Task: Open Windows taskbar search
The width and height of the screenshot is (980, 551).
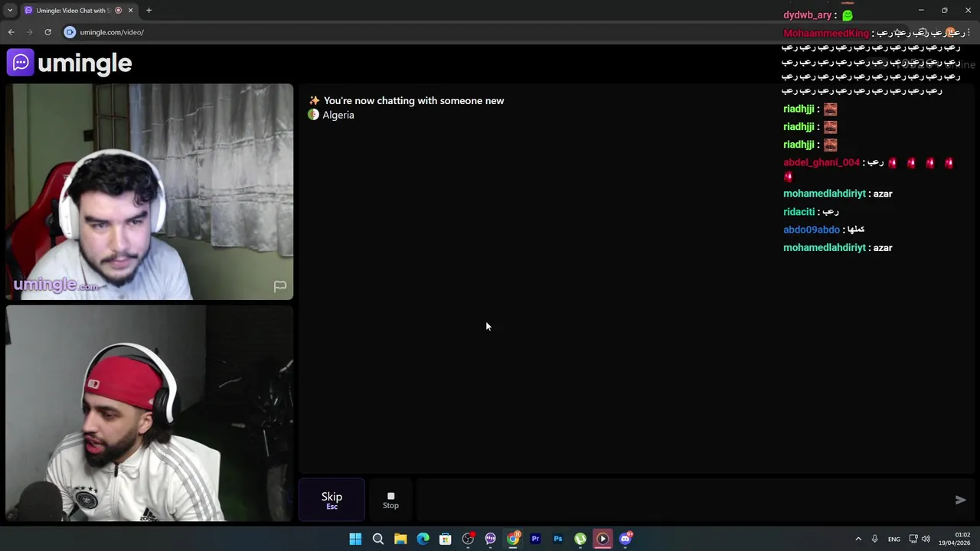Action: coord(377,539)
